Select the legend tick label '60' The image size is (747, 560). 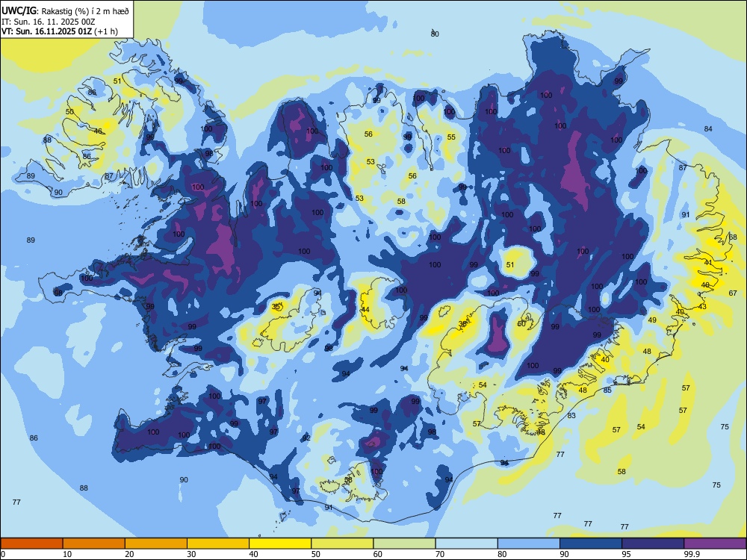point(378,554)
